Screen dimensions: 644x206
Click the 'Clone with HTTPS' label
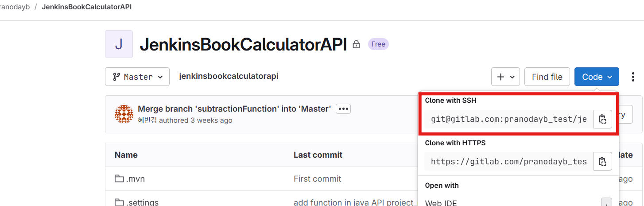click(455, 143)
